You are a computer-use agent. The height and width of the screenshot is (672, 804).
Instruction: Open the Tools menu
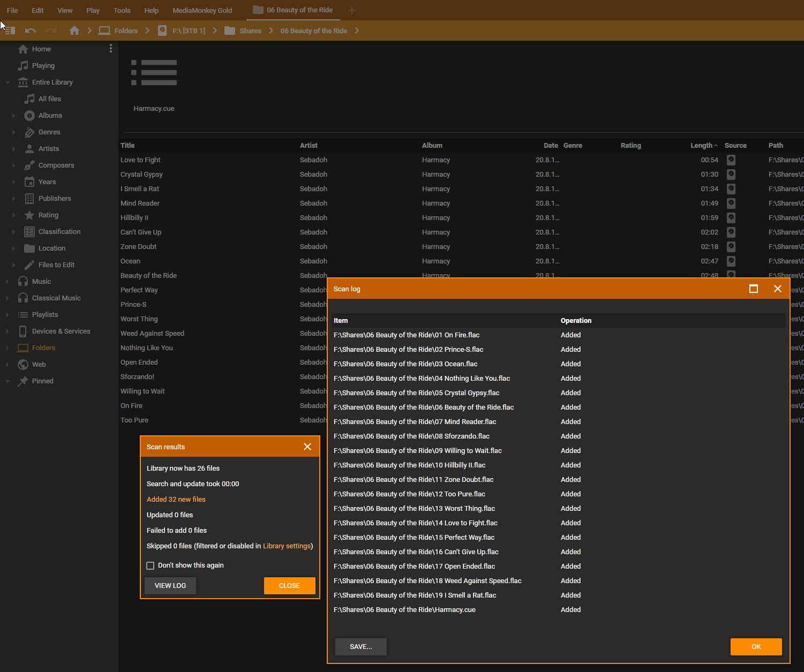[122, 10]
